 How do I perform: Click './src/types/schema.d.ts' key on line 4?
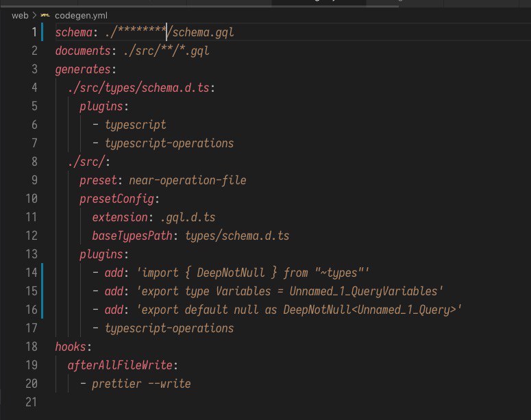pyautogui.click(x=138, y=88)
